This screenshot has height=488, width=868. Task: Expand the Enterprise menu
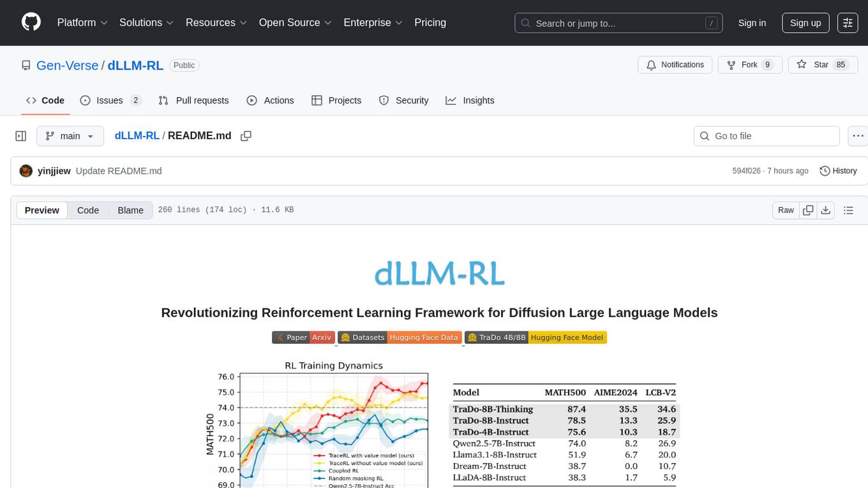click(x=373, y=22)
